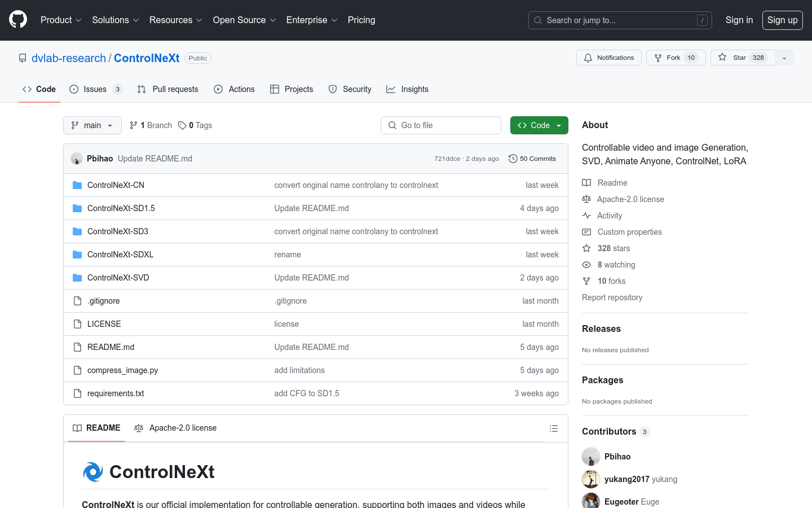
Task: Expand the Enterprise menu
Action: coord(312,20)
